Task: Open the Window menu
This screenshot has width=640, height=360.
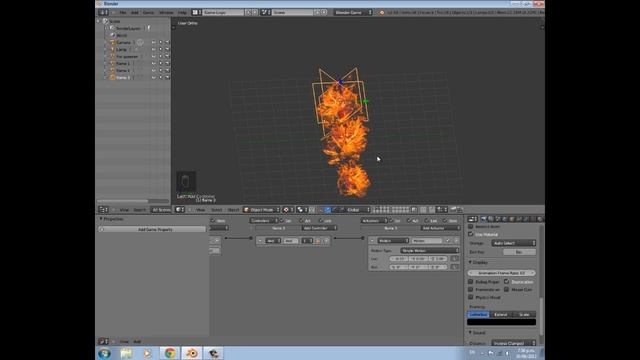Action: tap(166, 13)
